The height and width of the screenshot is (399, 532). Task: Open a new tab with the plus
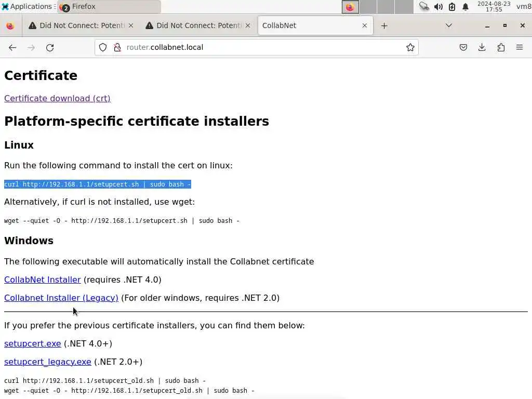[384, 26]
